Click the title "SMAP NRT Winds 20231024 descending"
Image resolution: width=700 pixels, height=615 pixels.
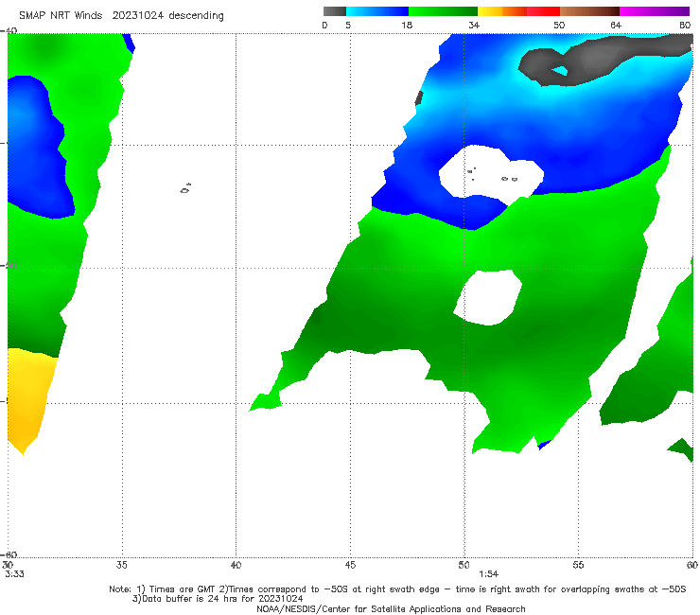coord(121,16)
